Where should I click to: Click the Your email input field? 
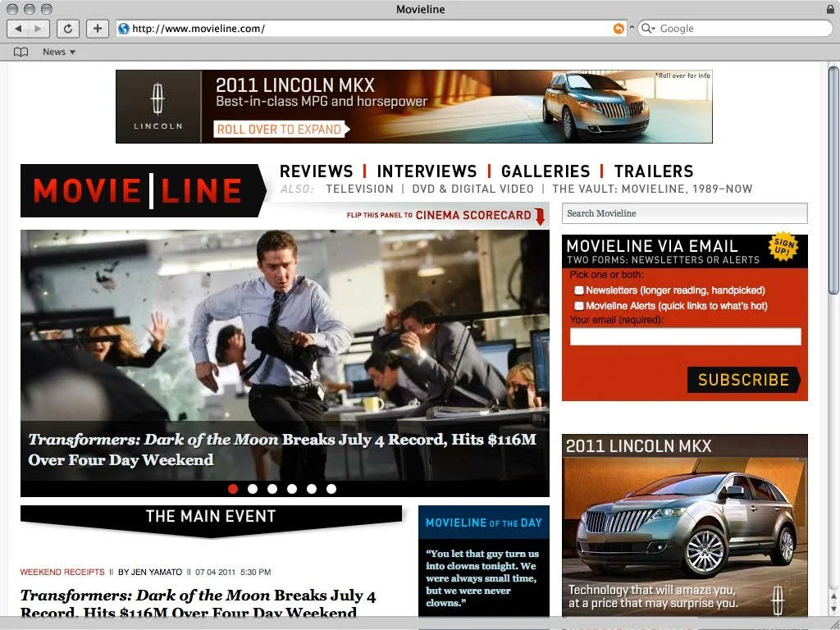click(685, 336)
